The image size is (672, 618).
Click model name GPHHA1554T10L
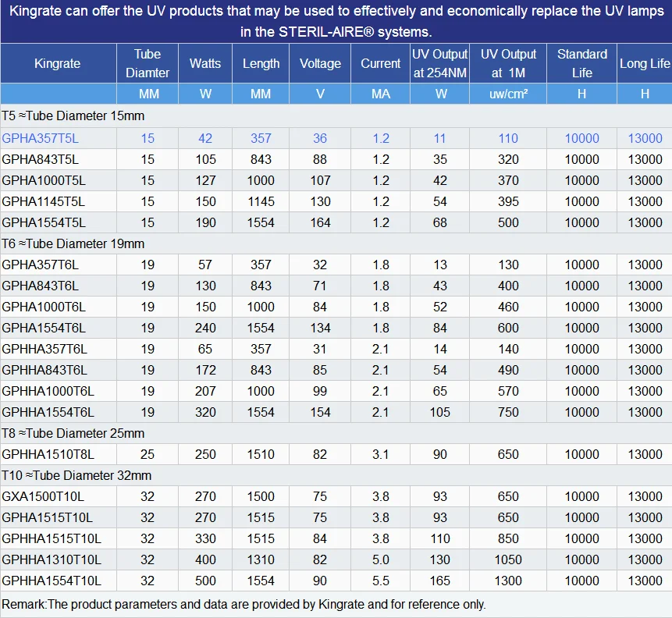click(52, 581)
